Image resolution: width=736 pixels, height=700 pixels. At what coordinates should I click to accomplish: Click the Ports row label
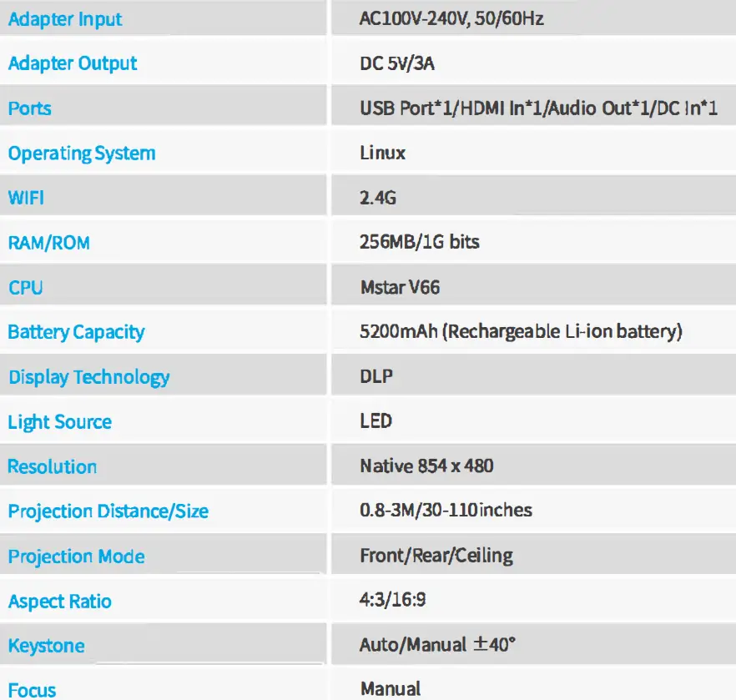tap(29, 108)
